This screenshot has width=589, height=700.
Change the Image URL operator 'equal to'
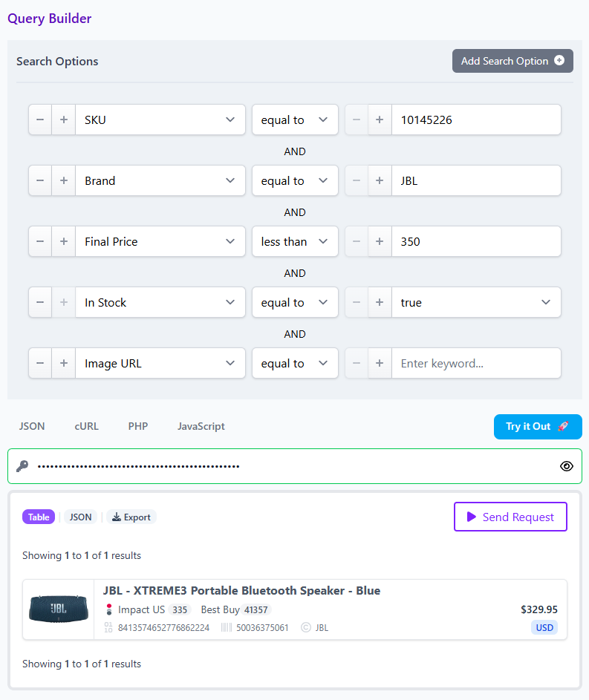(x=295, y=364)
